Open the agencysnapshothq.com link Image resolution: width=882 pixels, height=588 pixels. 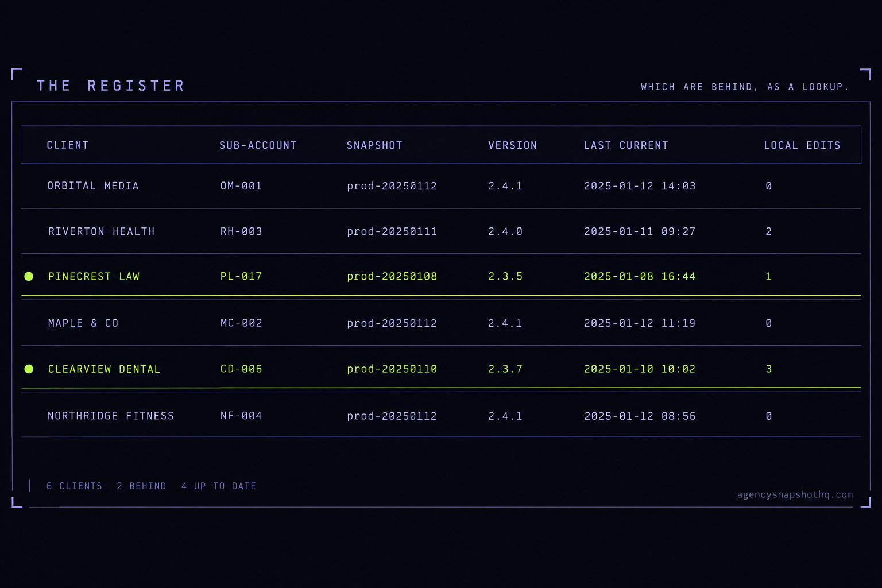(795, 494)
